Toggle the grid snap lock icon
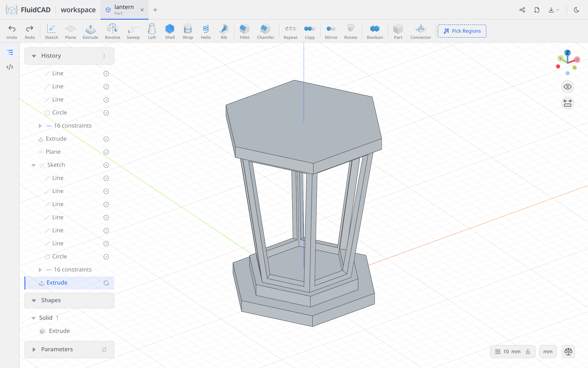This screenshot has width=588, height=368. (x=528, y=351)
